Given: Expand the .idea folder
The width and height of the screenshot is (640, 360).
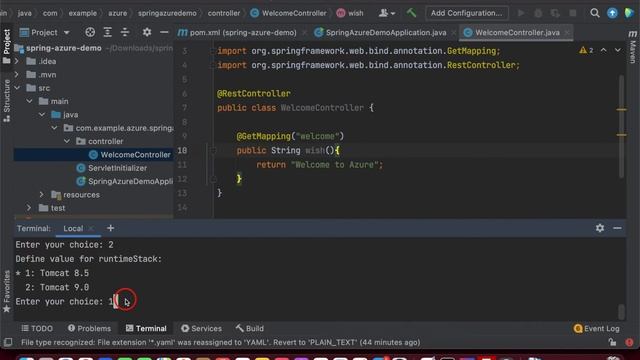Looking at the screenshot, I should pos(16,61).
